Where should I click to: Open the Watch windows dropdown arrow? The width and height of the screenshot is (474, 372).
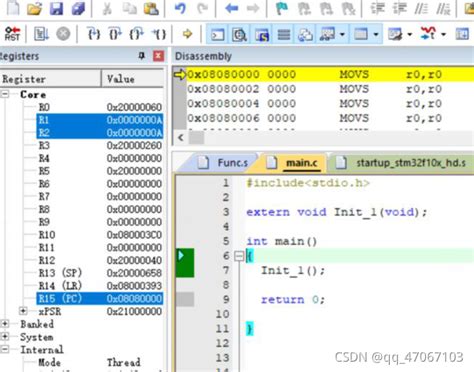point(342,34)
